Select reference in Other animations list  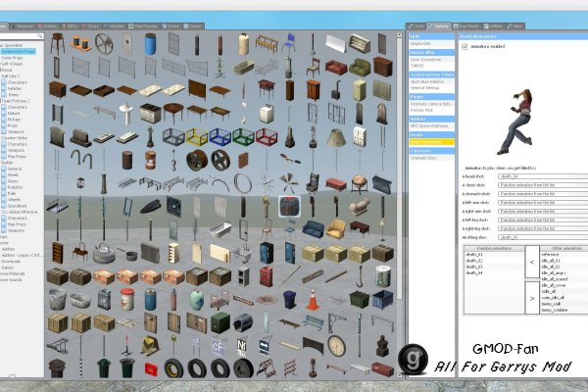564,255
